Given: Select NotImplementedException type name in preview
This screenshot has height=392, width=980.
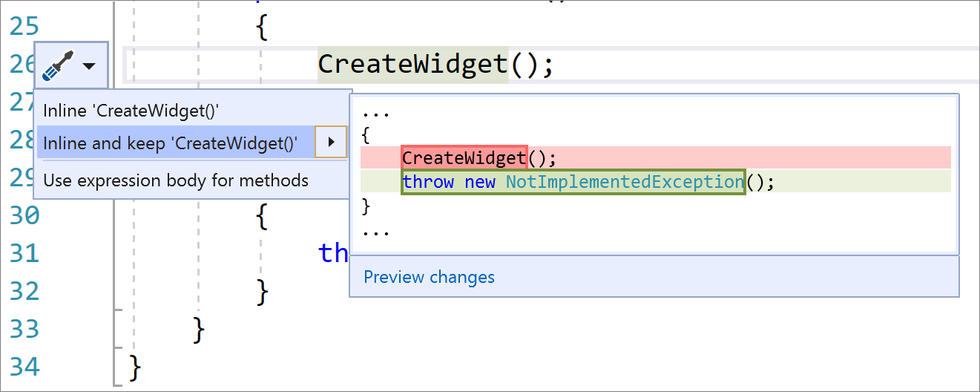Looking at the screenshot, I should point(625,182).
